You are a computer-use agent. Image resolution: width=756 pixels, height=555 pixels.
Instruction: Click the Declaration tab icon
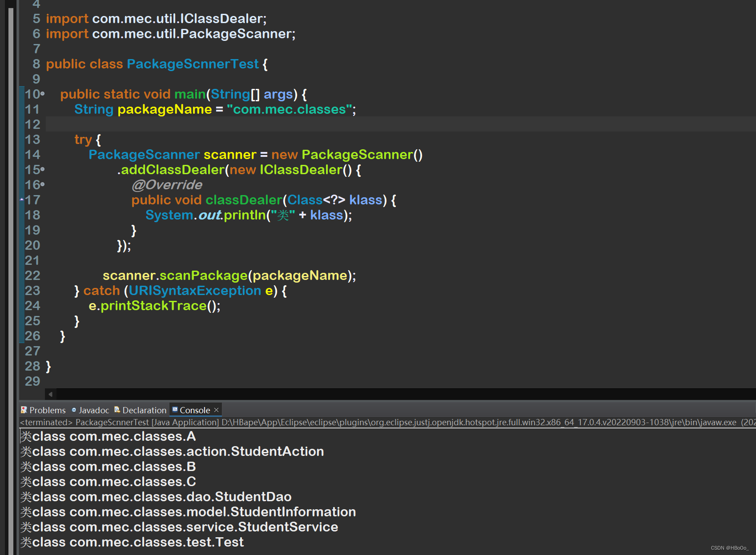pos(117,410)
